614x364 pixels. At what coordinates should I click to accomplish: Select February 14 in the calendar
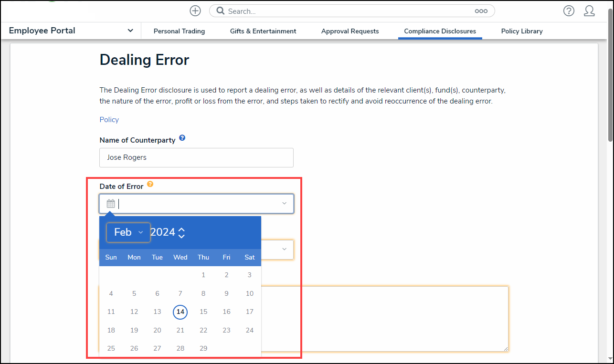180,312
